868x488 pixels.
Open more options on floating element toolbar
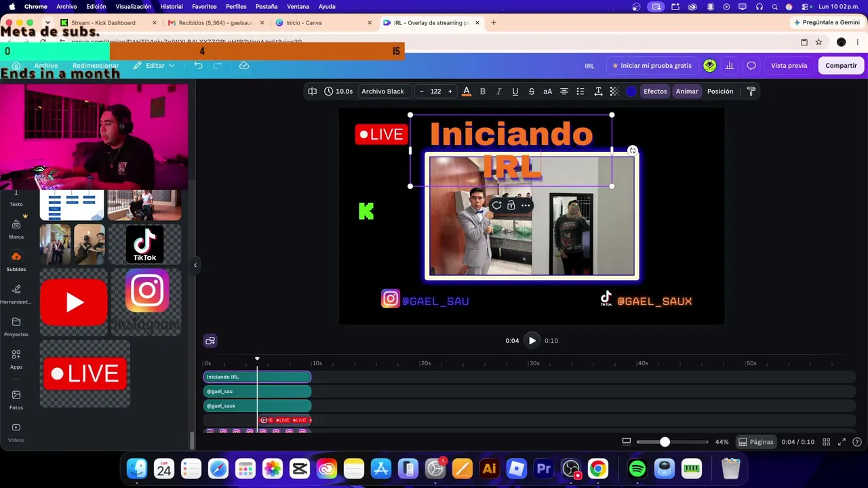[x=526, y=205]
